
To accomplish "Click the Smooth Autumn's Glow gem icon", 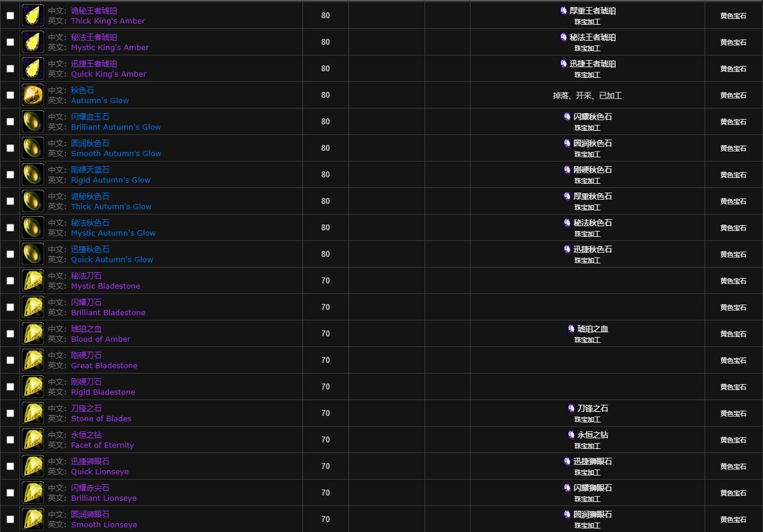I will pos(33,148).
